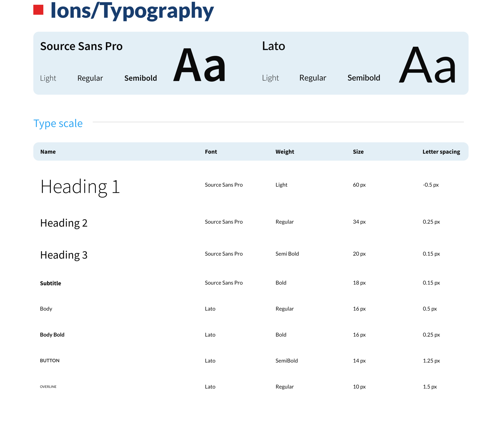Click the Letter spacing column header

coord(441,152)
